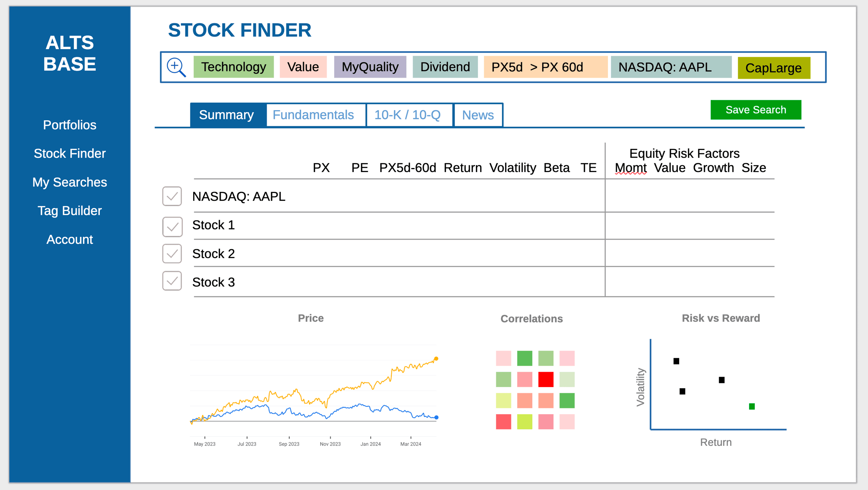
Task: Click the Save Search button
Action: pos(756,110)
